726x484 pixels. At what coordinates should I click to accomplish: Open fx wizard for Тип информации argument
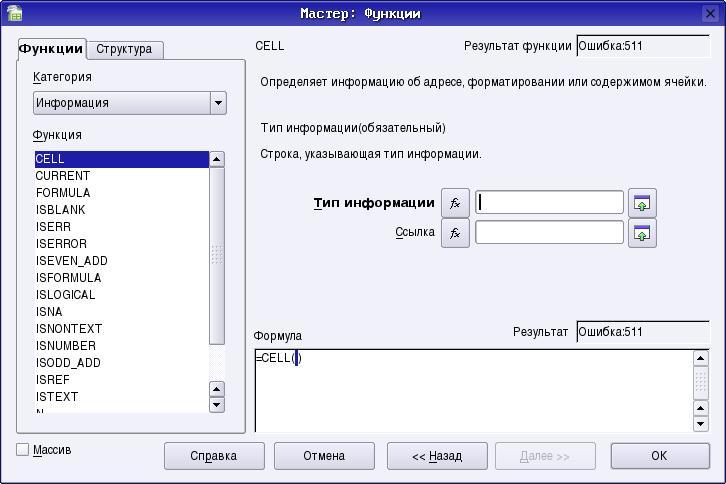tap(455, 203)
